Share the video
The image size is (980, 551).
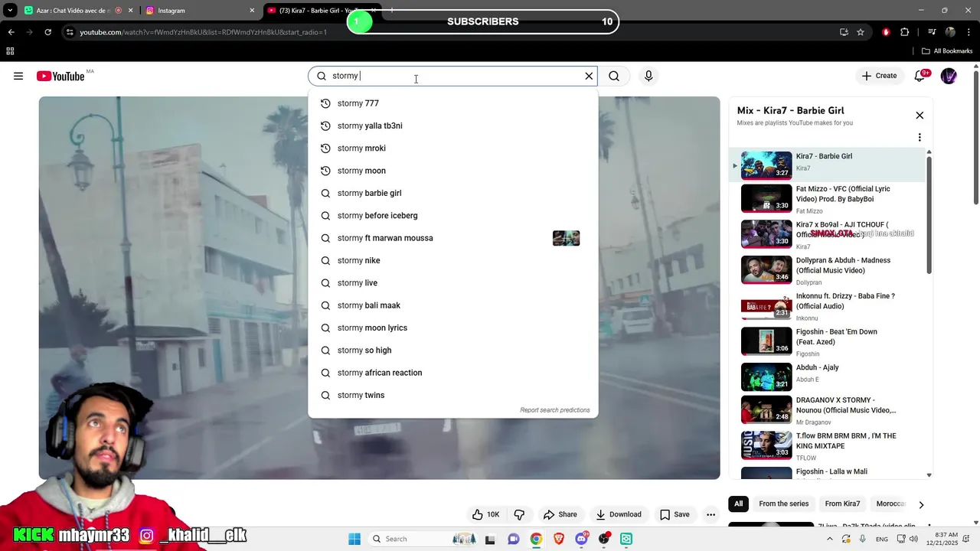560,514
